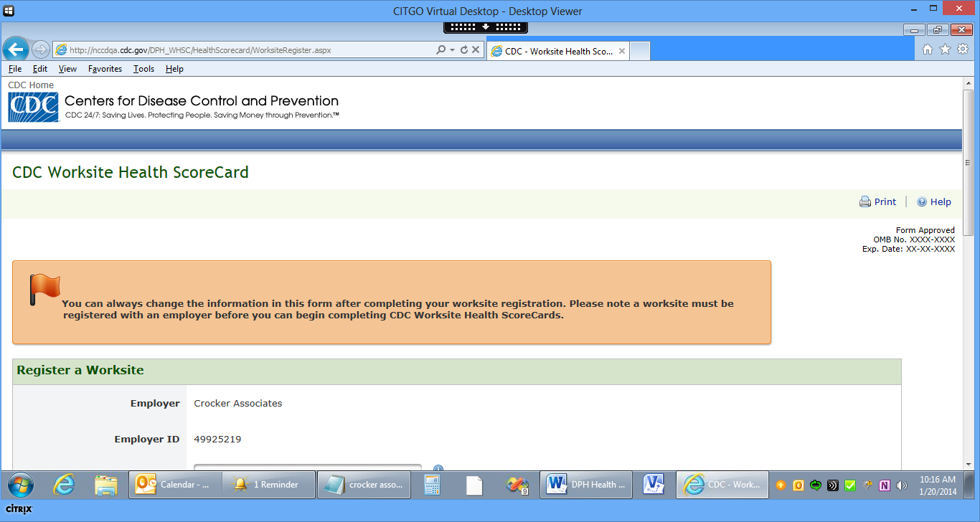Click the address bar URL field
Viewport: 980px width, 522px height.
[x=244, y=50]
